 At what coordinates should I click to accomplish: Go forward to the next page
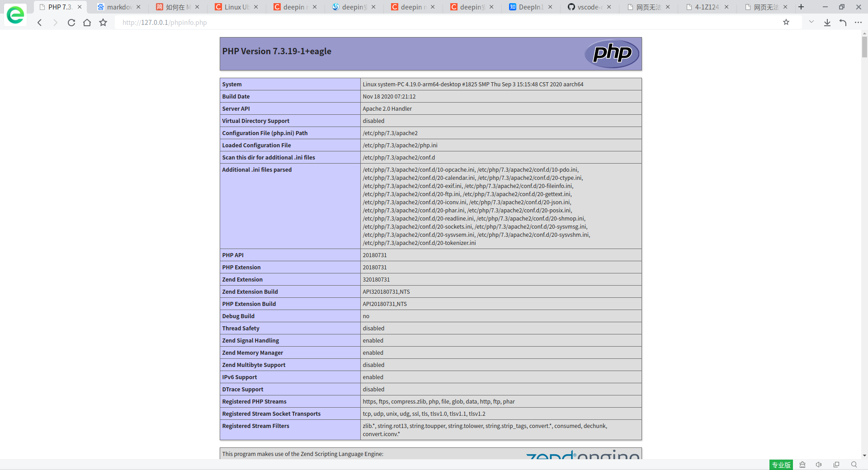click(x=55, y=23)
